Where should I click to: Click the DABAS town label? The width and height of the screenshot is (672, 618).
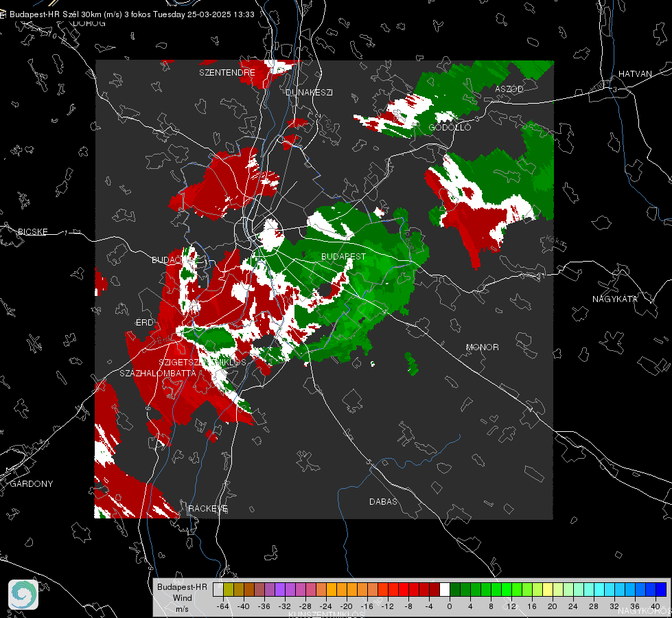383,501
